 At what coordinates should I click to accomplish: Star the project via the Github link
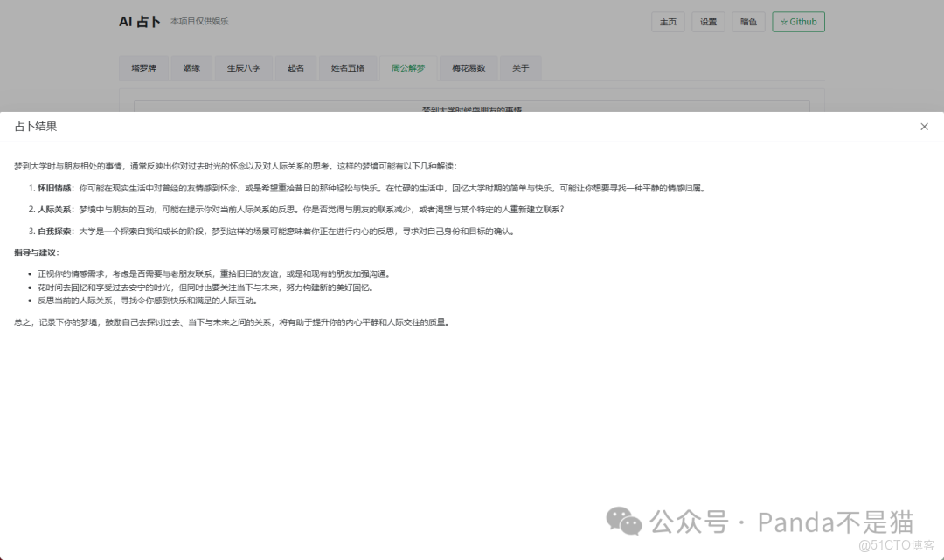coord(799,22)
